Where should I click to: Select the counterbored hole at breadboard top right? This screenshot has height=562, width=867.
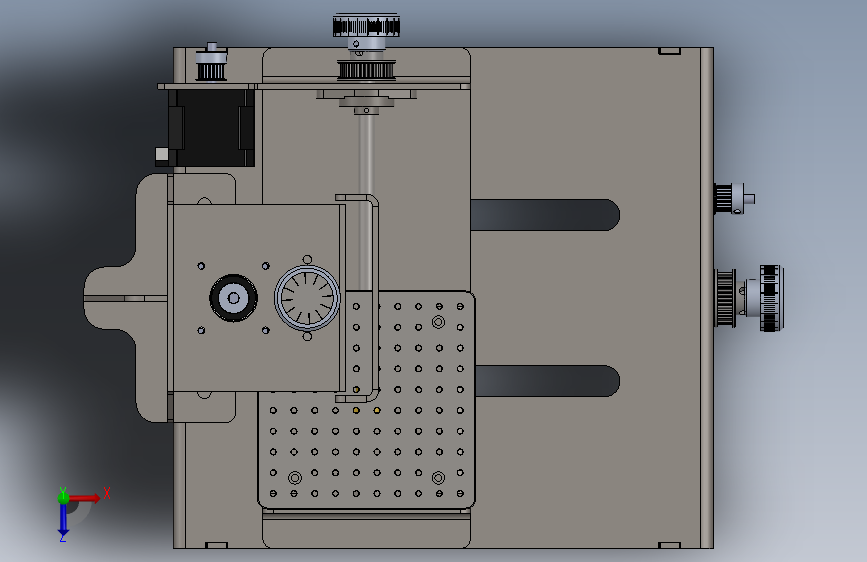coord(438,322)
